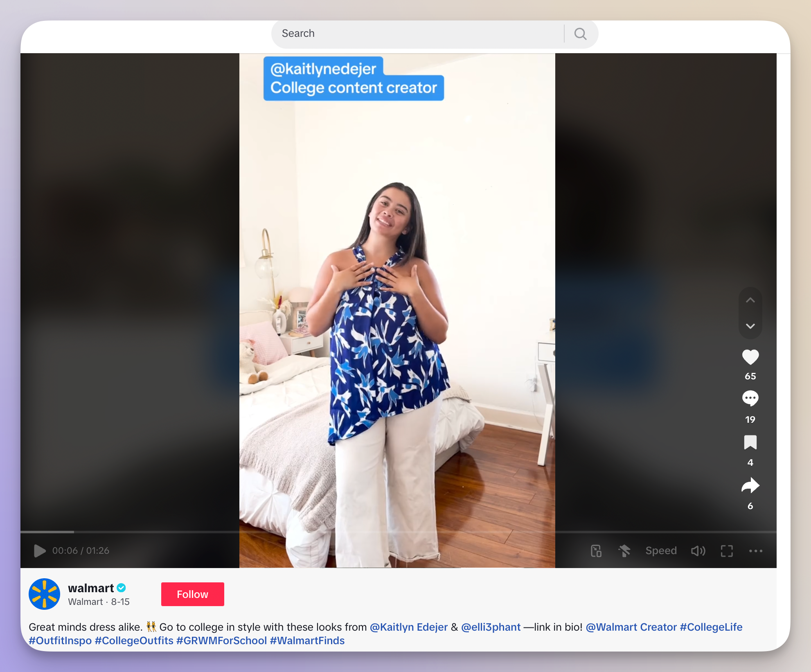Viewport: 811px width, 672px height.
Task: Click Follow button for Walmart
Action: point(193,594)
